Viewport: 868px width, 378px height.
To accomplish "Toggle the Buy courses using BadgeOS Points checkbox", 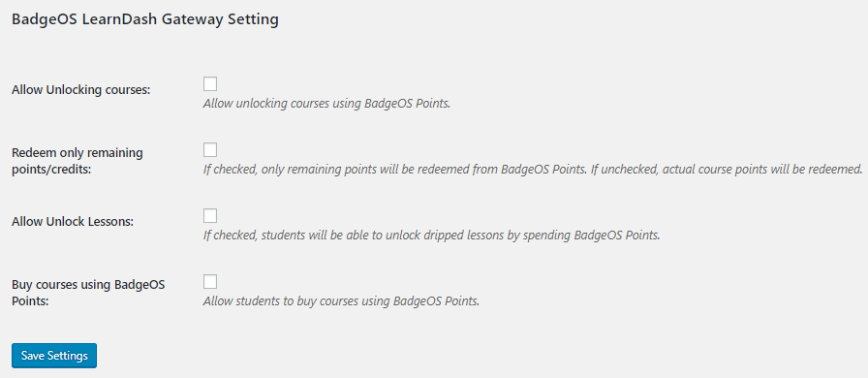I will (210, 281).
